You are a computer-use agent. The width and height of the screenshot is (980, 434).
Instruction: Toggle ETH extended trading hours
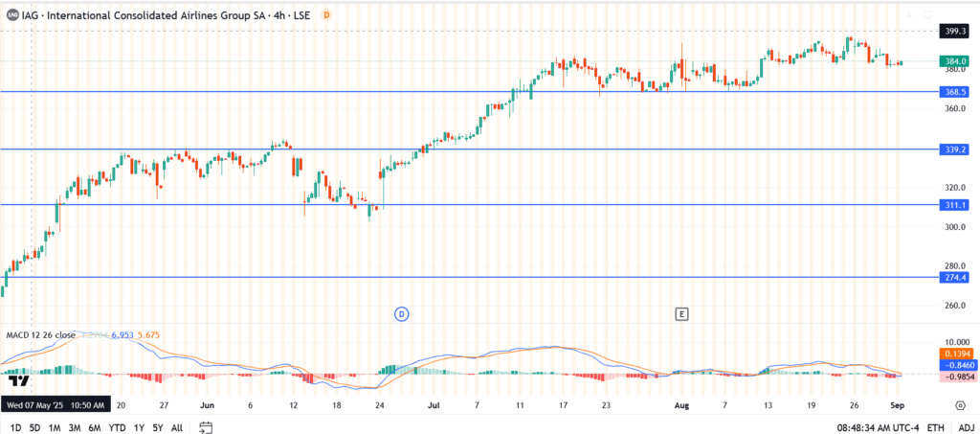[x=935, y=427]
